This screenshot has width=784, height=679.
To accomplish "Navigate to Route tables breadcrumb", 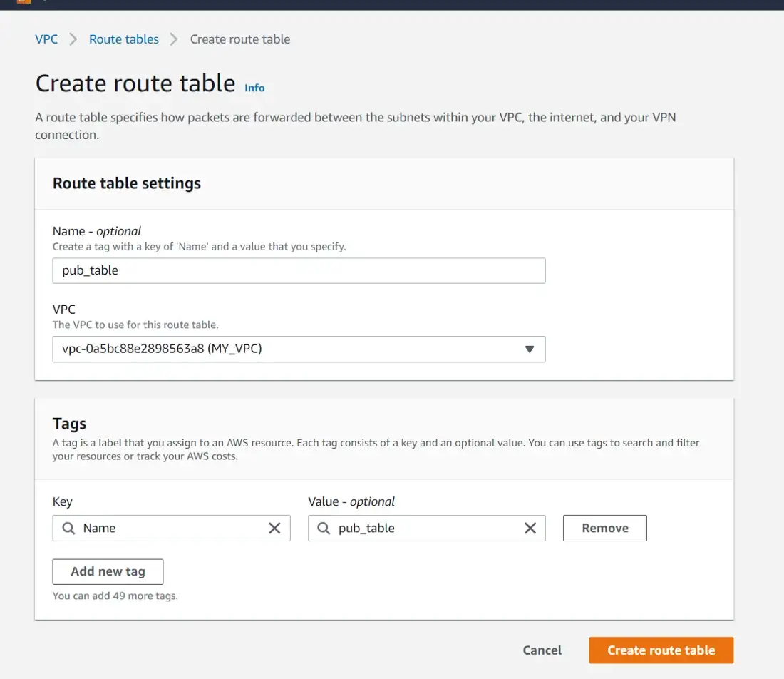I will [124, 39].
